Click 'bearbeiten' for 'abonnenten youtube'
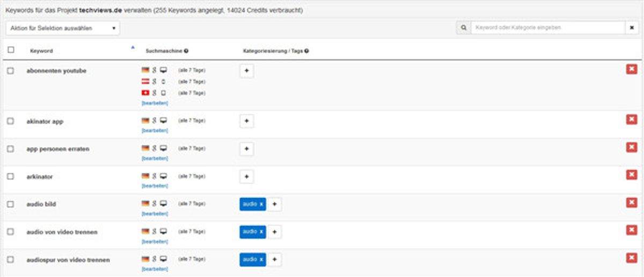The image size is (644, 277). (155, 103)
